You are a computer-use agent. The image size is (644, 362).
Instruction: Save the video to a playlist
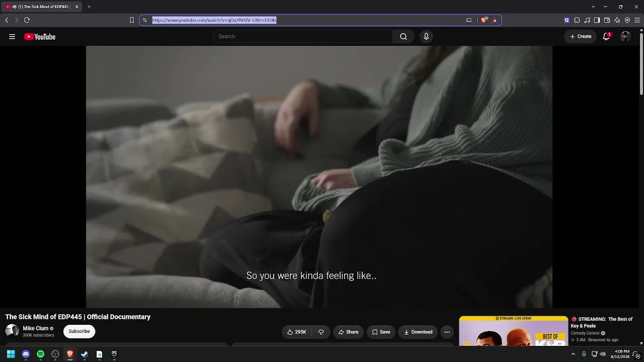(381, 332)
